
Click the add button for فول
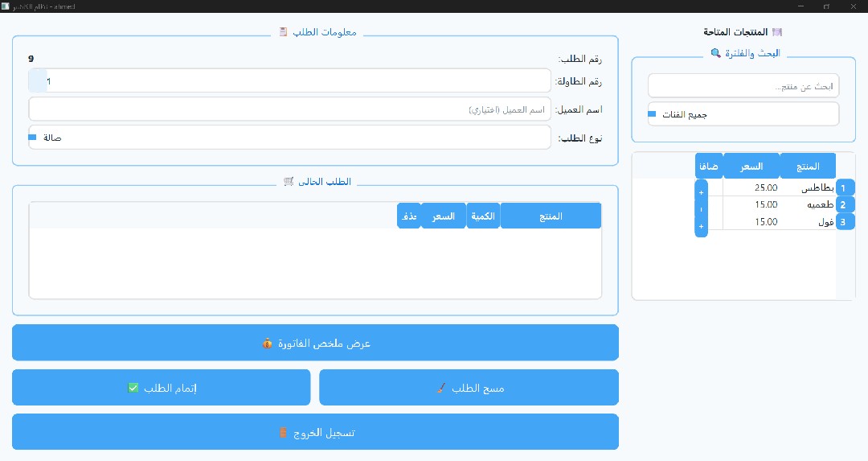point(701,228)
